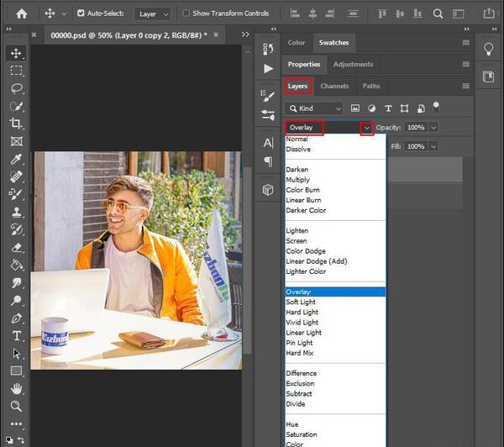
Task: Select the History Brush tool
Action: tap(16, 229)
